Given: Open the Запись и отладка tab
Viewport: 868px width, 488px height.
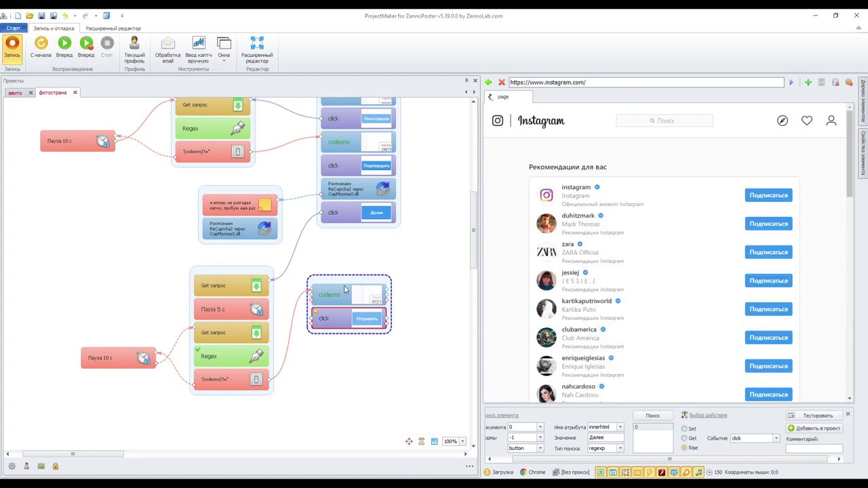Looking at the screenshot, I should pyautogui.click(x=54, y=28).
